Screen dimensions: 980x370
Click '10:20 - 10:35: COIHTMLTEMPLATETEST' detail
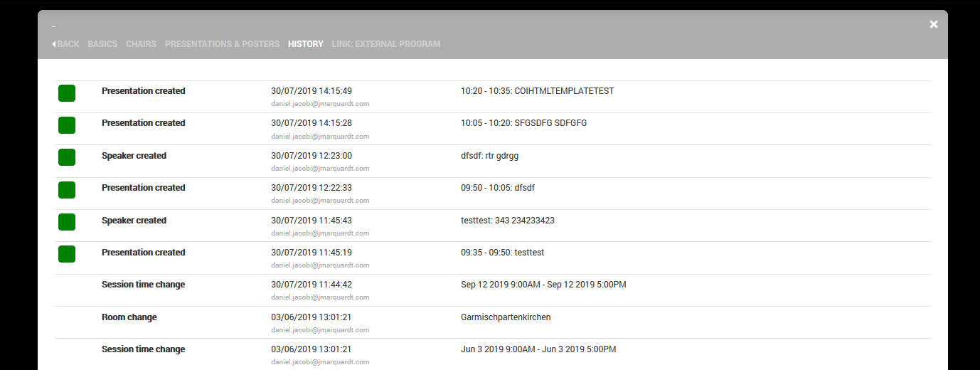coord(537,91)
